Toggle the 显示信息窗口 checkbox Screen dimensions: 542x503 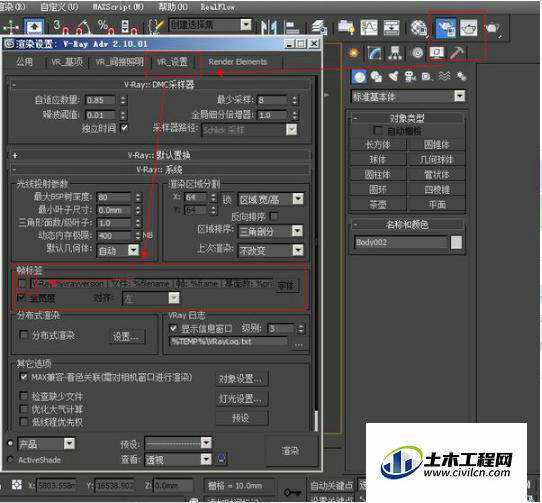pyautogui.click(x=174, y=328)
